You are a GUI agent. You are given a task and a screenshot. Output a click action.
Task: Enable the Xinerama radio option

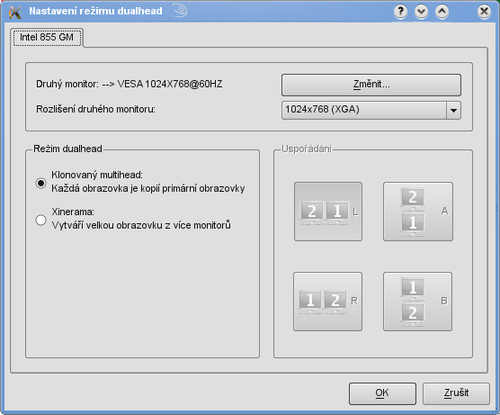pos(41,220)
